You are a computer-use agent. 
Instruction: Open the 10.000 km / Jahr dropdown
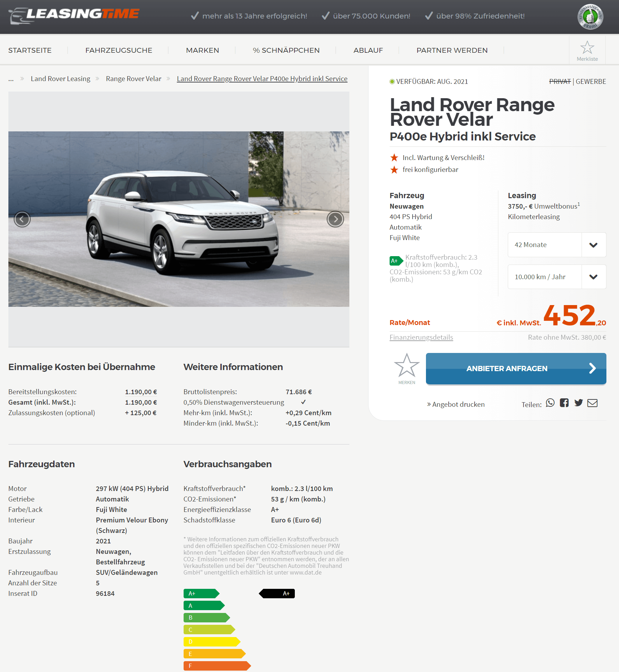pyautogui.click(x=557, y=277)
